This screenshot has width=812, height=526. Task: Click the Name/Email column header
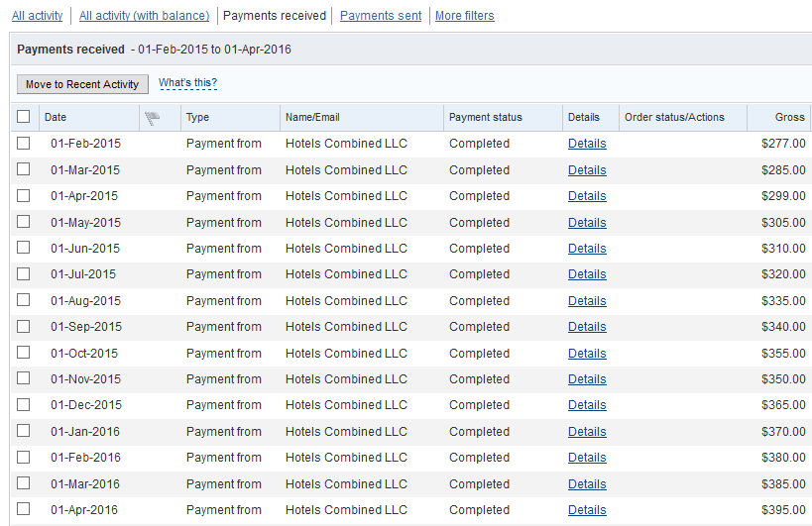[312, 118]
